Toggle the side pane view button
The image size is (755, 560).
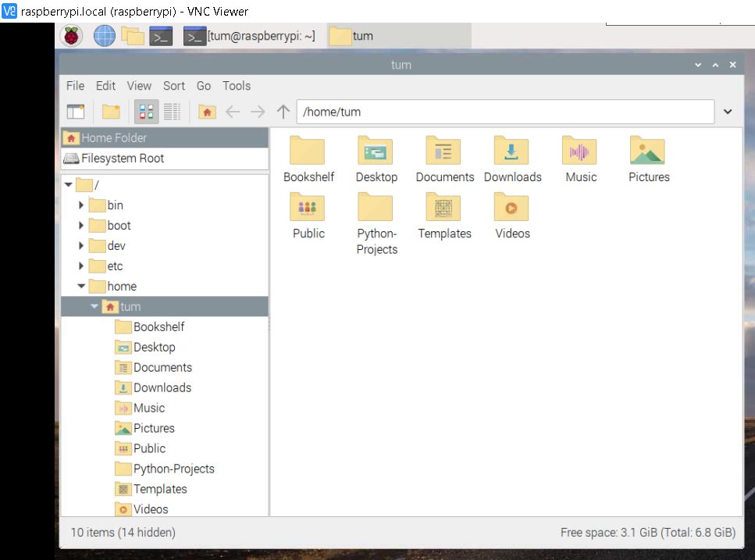coord(75,112)
